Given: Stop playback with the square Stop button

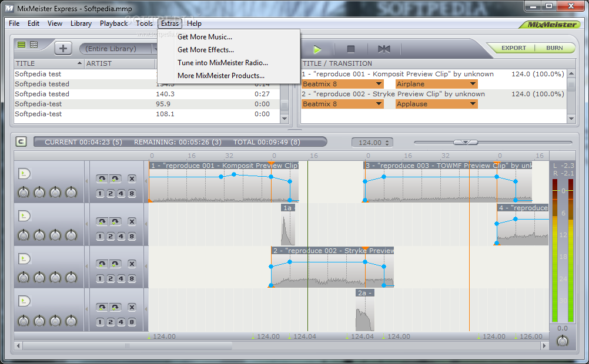Looking at the screenshot, I should (x=351, y=49).
